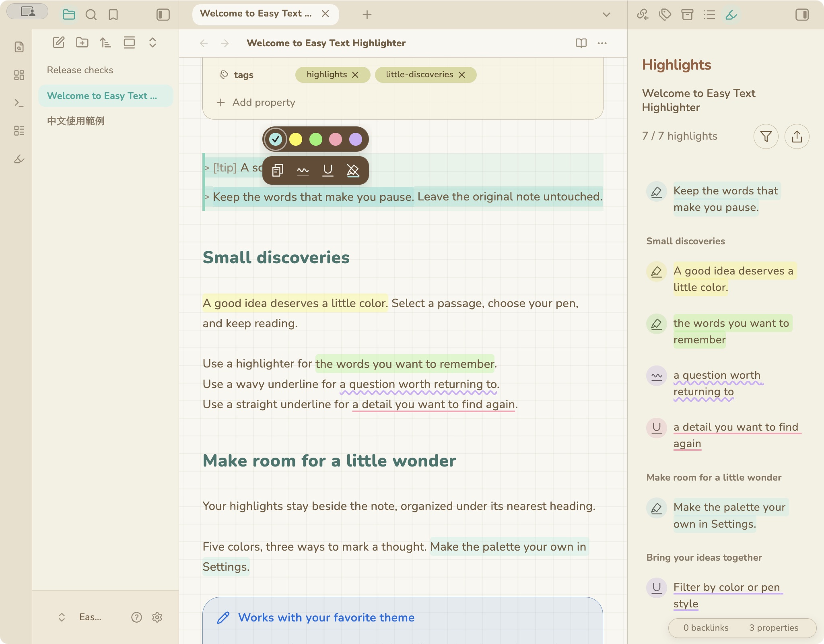Remove the highlights tag
Viewport: 824px width, 644px height.
pyautogui.click(x=355, y=75)
